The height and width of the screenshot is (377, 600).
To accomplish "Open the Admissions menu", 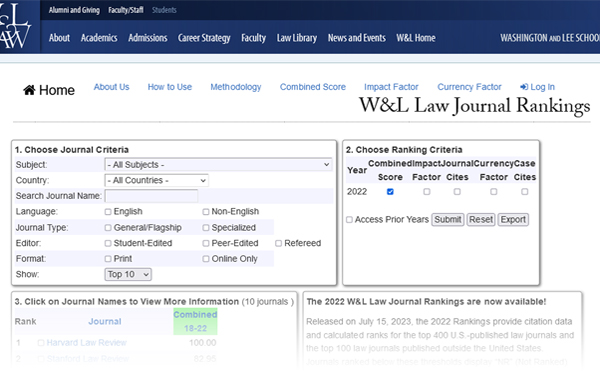I will (x=148, y=38).
